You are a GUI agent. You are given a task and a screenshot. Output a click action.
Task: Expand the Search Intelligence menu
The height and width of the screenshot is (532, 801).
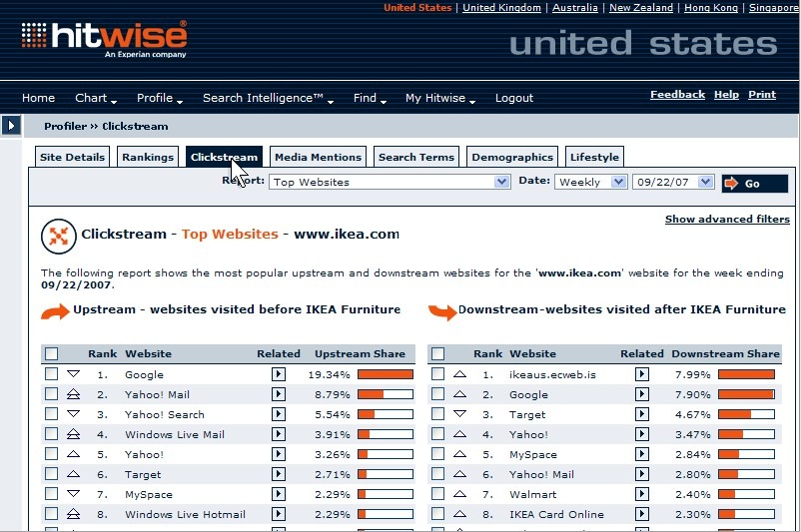(268, 98)
